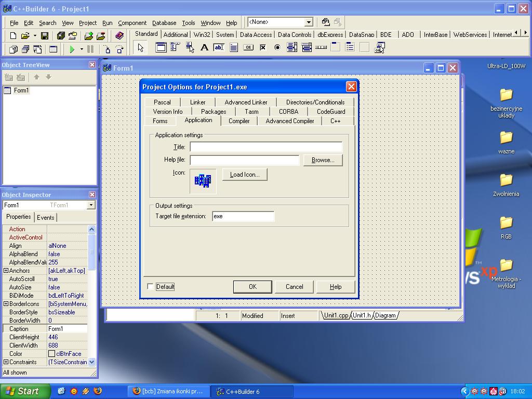This screenshot has height=399, width=532.
Task: Select Form1 in Object TreeView
Action: coord(21,90)
